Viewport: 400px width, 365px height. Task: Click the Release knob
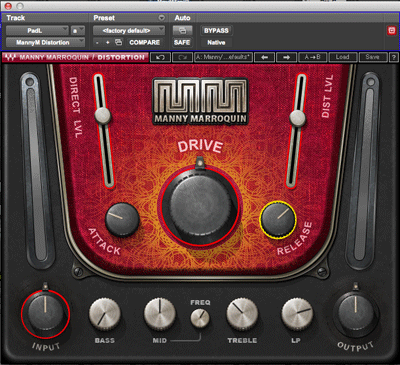click(278, 219)
